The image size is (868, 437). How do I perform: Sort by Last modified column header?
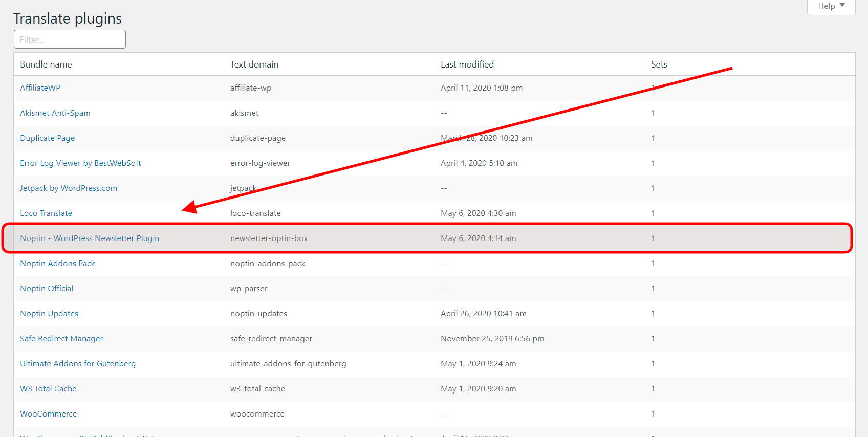[x=467, y=64]
